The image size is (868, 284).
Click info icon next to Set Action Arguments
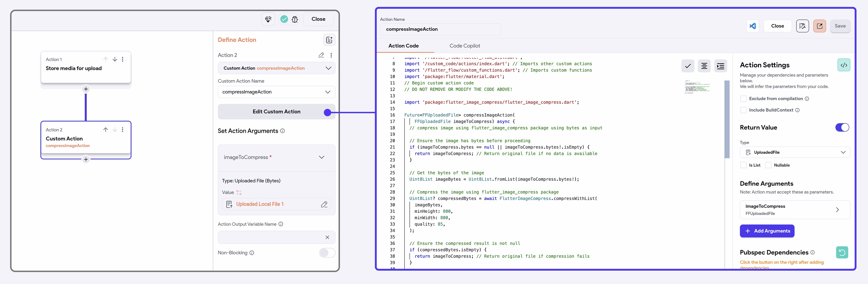282,131
